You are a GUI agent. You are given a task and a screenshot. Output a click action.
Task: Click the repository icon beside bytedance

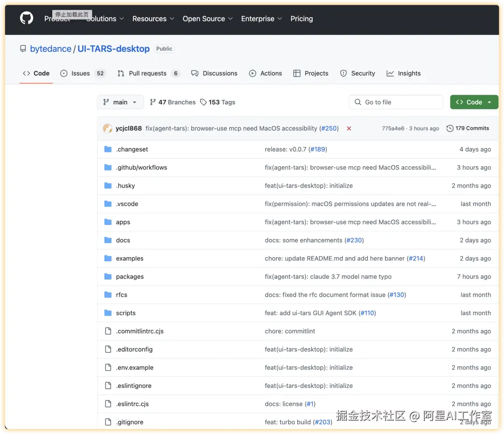(23, 49)
